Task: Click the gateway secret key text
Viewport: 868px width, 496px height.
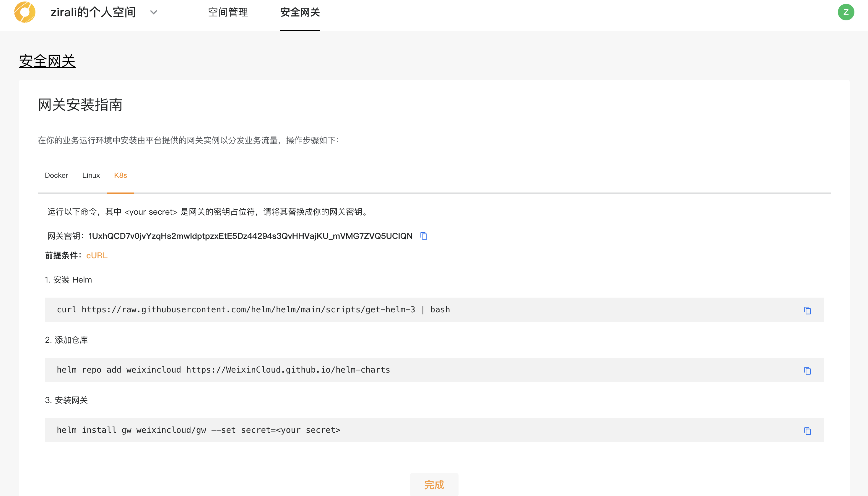Action: (x=250, y=236)
